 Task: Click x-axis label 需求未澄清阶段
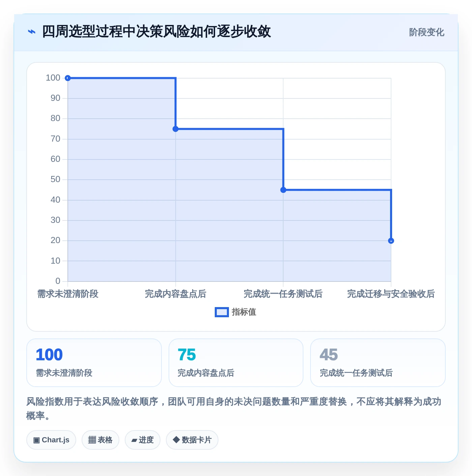pyautogui.click(x=68, y=294)
